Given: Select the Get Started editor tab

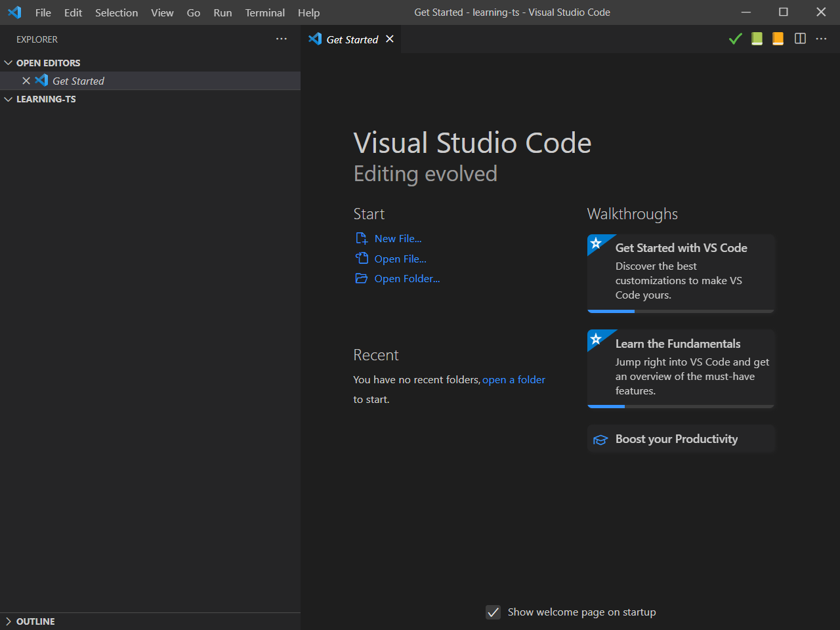Looking at the screenshot, I should click(352, 39).
